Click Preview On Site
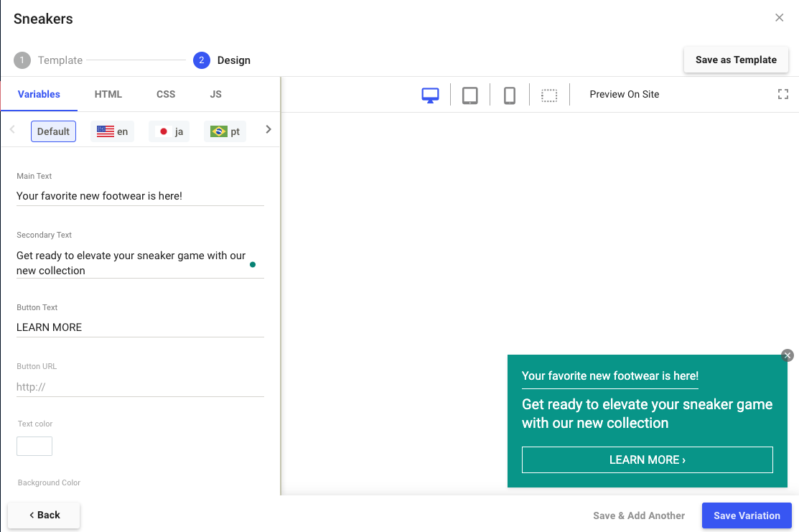The width and height of the screenshot is (799, 532). (625, 94)
